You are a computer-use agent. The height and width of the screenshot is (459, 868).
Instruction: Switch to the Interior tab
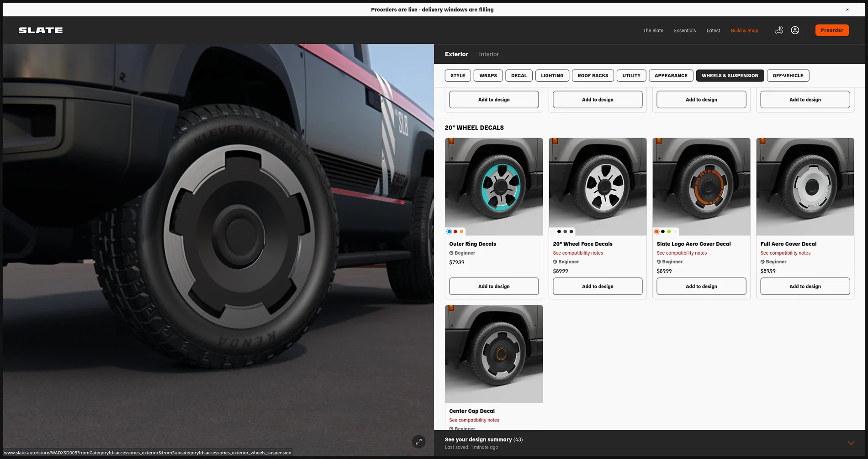tap(489, 54)
